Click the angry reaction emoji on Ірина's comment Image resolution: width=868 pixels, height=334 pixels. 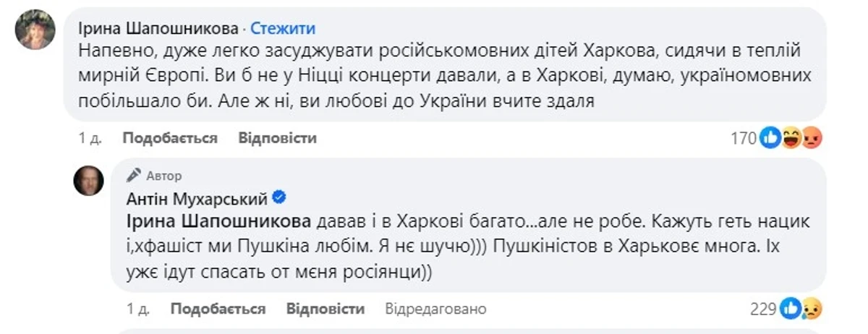812,138
